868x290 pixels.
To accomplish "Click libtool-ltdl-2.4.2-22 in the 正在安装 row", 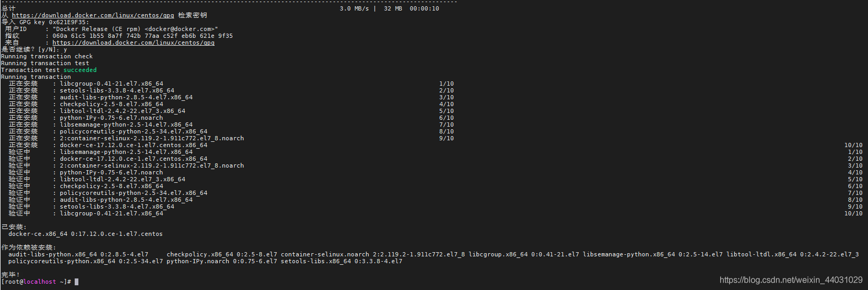I will pos(123,111).
